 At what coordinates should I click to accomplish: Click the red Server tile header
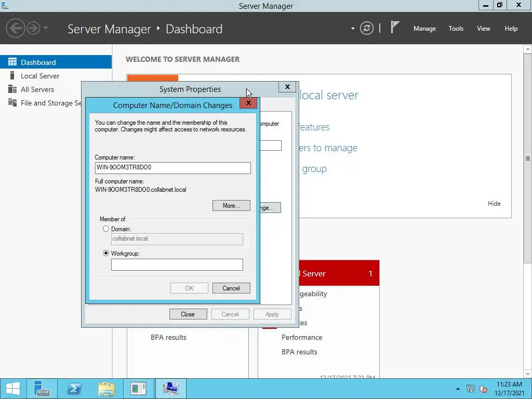pyautogui.click(x=339, y=273)
